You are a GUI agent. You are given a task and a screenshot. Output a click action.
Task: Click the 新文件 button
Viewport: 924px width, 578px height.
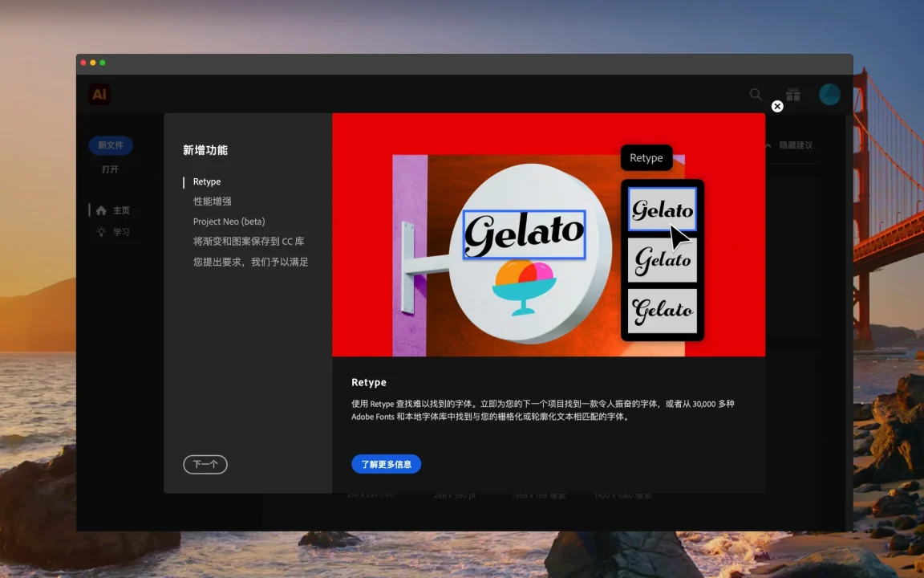111,145
